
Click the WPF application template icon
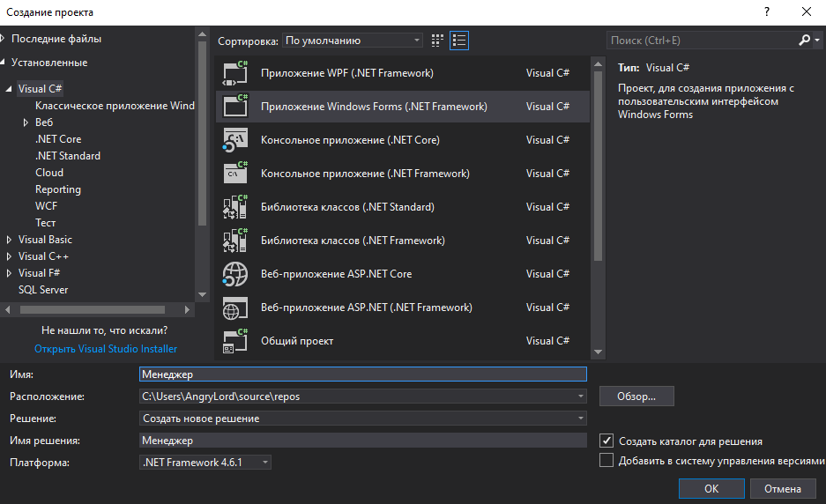point(235,73)
